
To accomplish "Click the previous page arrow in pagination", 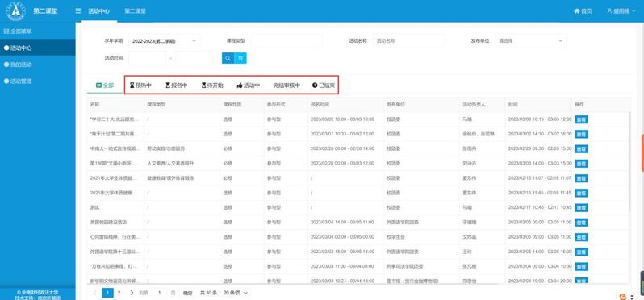I will click(x=95, y=293).
